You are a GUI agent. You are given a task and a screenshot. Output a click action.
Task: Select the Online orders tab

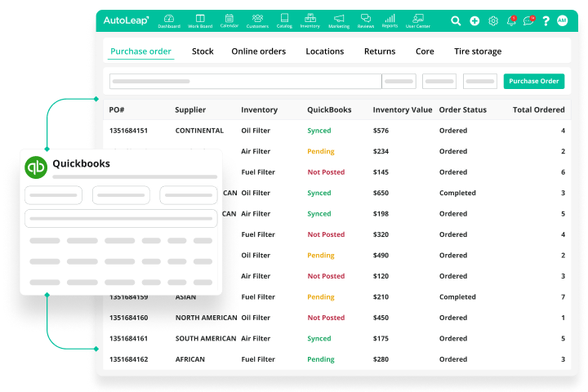point(258,51)
